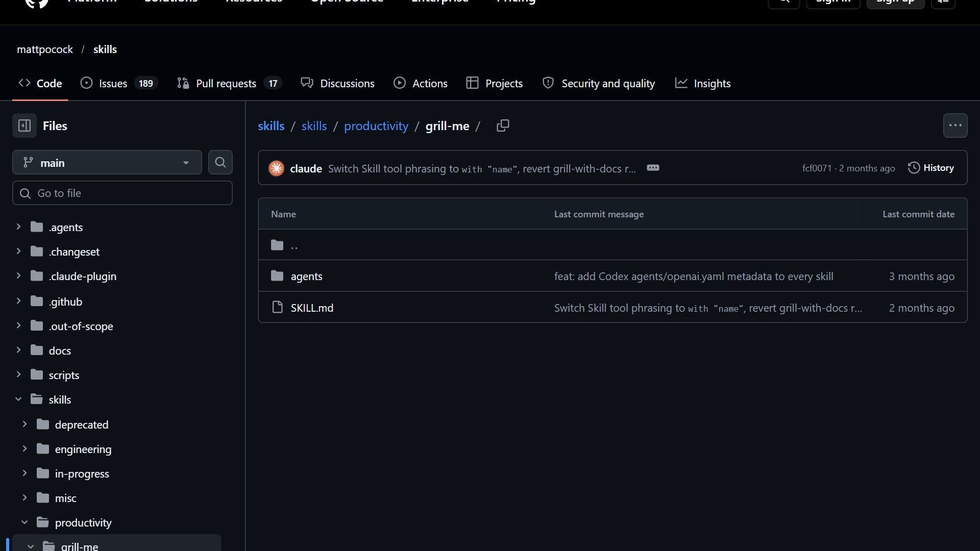Open mattpocock profile link

pyautogui.click(x=45, y=49)
